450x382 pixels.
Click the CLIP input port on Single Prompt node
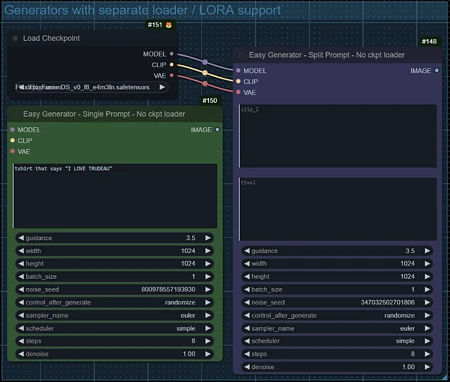coord(12,141)
